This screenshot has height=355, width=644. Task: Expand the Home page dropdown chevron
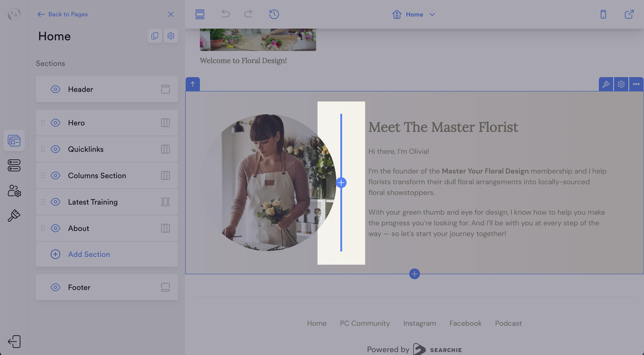click(432, 15)
